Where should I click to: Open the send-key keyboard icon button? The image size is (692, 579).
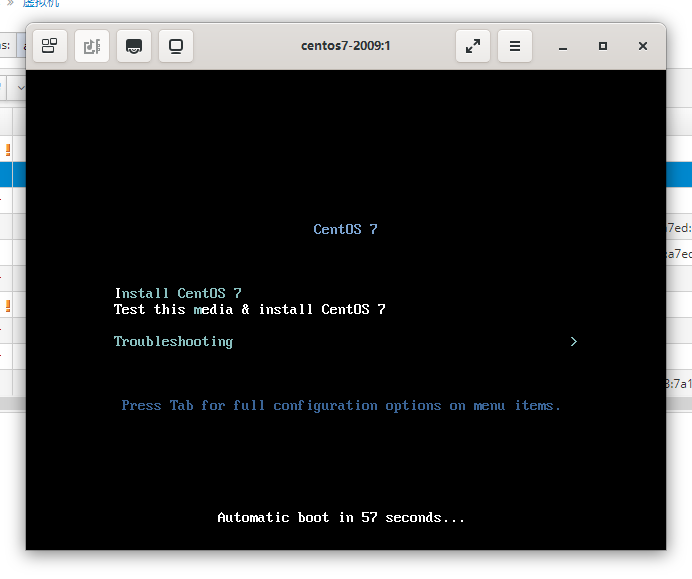[134, 46]
